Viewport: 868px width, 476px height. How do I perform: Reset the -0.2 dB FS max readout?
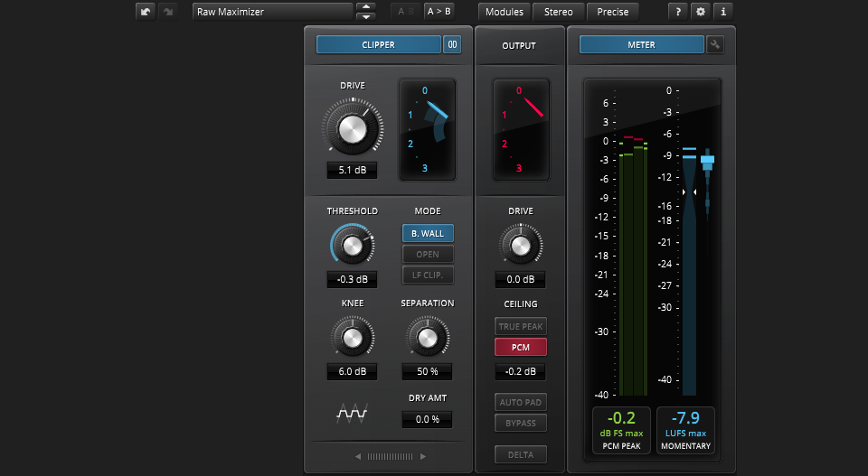(x=622, y=431)
